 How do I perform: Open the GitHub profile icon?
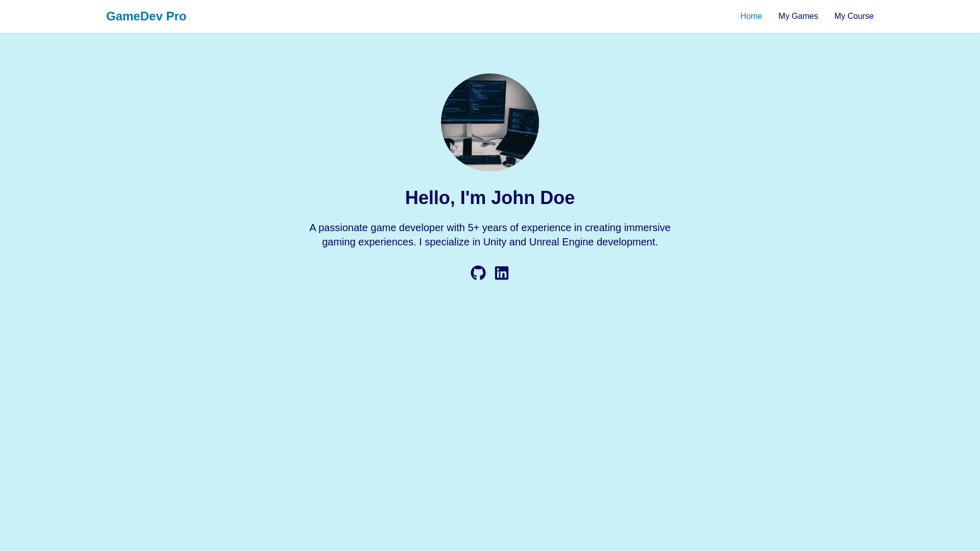pos(478,273)
